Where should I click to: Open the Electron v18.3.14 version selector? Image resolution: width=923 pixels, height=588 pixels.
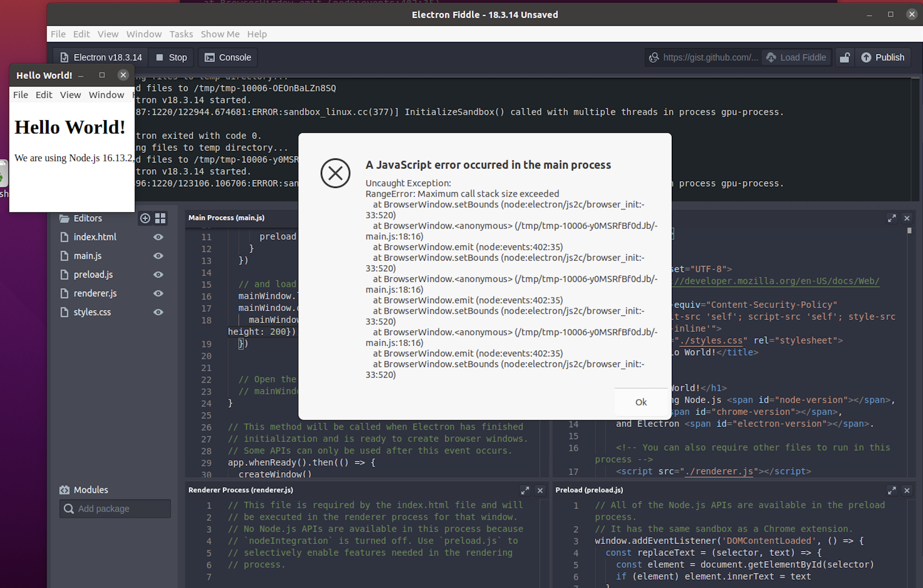101,57
